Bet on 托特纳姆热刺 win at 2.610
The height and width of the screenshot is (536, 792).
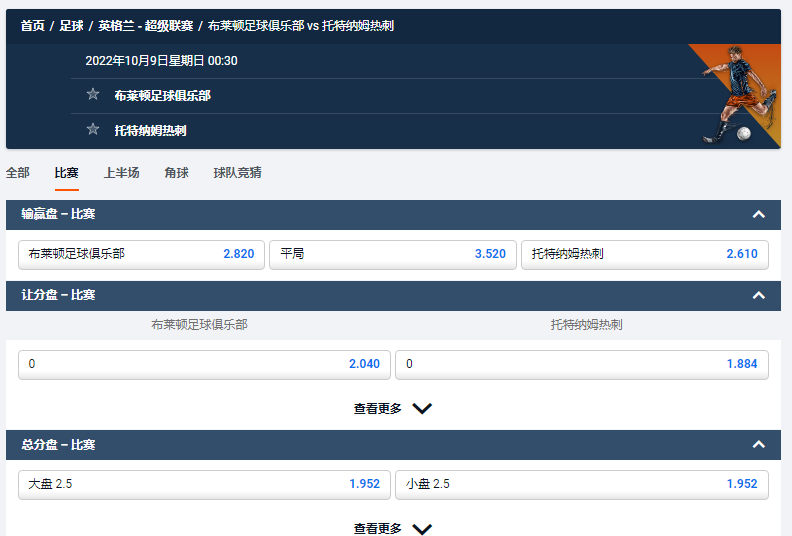coord(645,254)
